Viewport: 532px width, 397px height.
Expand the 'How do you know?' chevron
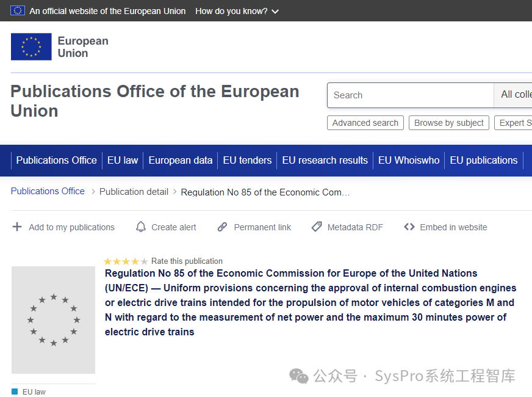point(275,12)
